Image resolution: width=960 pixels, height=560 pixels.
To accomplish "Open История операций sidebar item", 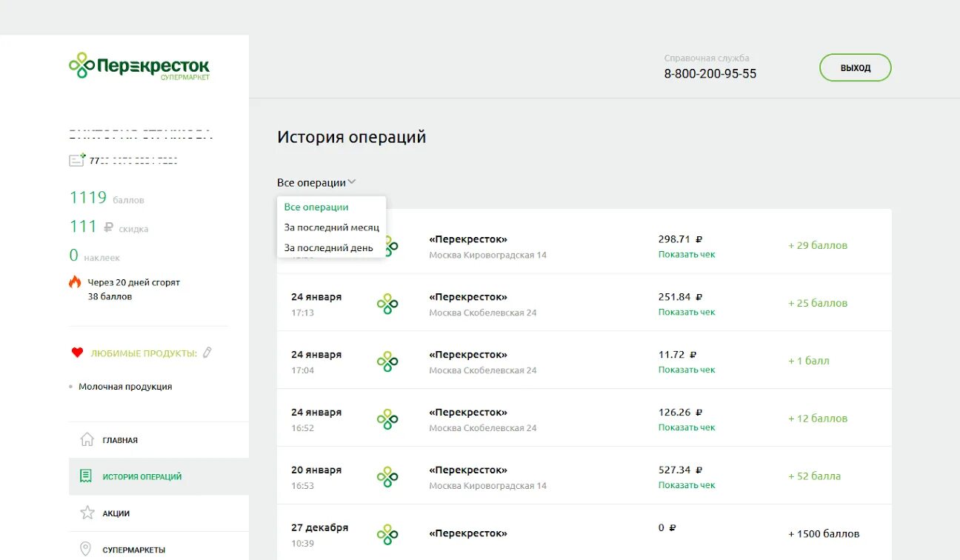I will tap(159, 476).
